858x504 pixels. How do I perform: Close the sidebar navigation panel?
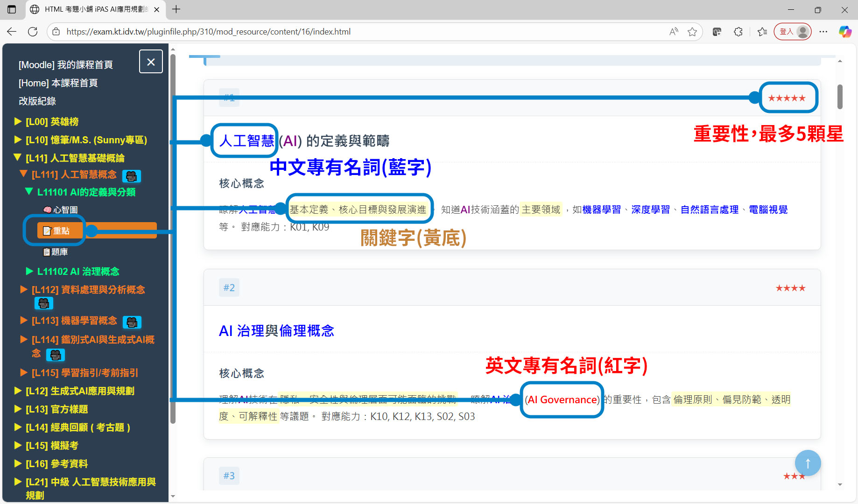tap(151, 62)
